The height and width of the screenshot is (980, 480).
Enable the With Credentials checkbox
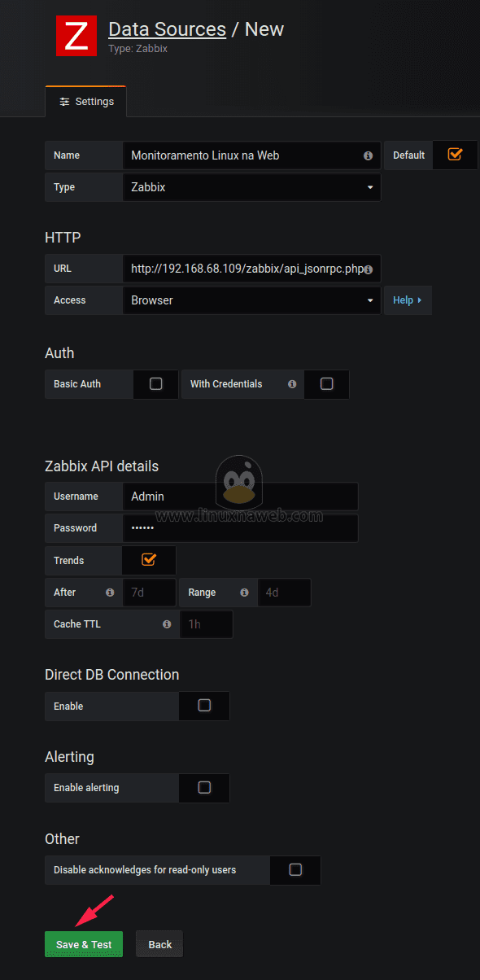coord(327,383)
